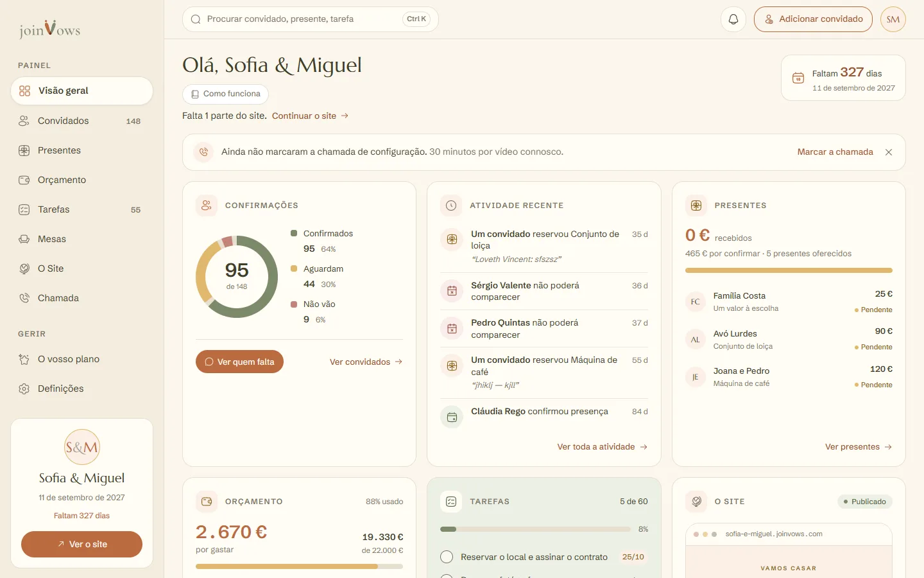Follow the Continuar o site link
The width and height of the screenshot is (924, 578).
(310, 116)
